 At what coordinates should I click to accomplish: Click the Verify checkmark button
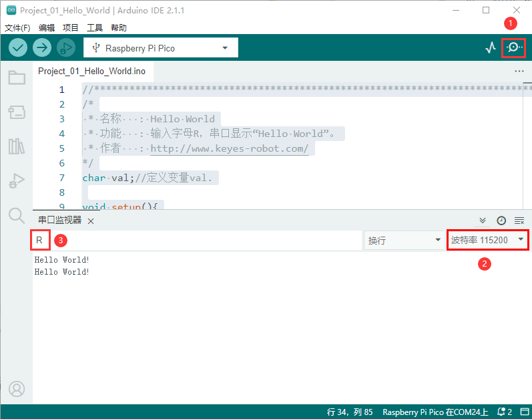click(17, 48)
